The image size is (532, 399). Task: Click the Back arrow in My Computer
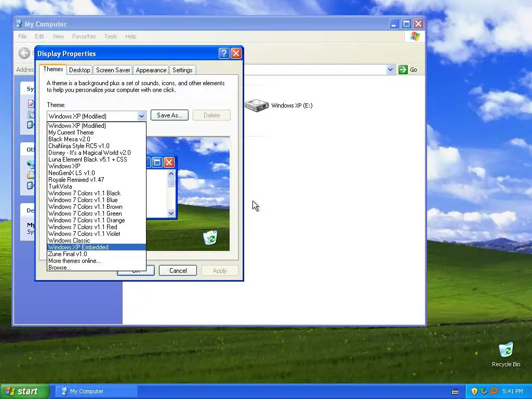click(x=24, y=53)
